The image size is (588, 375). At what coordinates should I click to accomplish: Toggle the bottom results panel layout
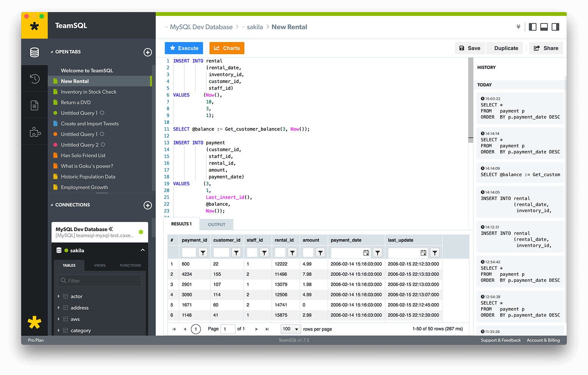click(x=544, y=27)
